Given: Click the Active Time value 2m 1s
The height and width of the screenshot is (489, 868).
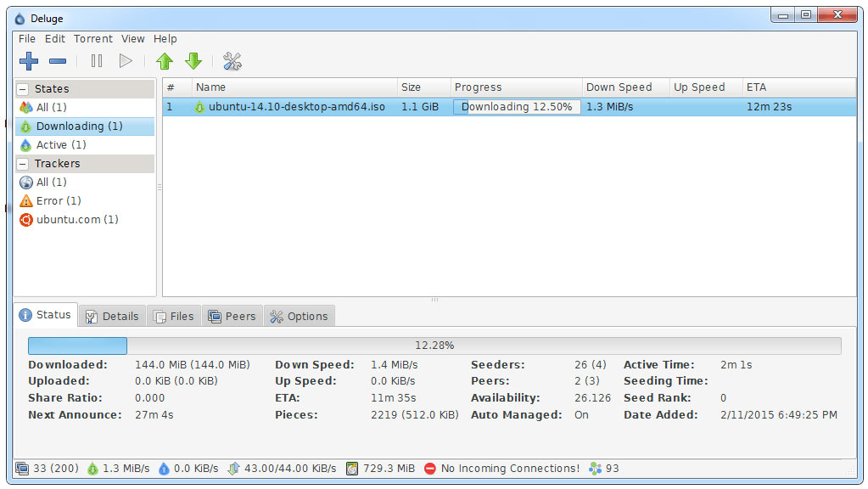Looking at the screenshot, I should click(x=736, y=365).
